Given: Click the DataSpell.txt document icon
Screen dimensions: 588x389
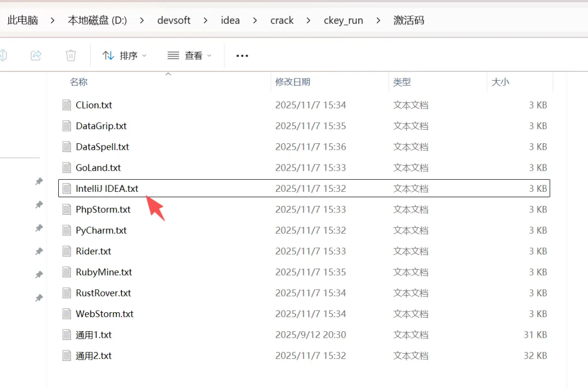Looking at the screenshot, I should click(x=67, y=147).
